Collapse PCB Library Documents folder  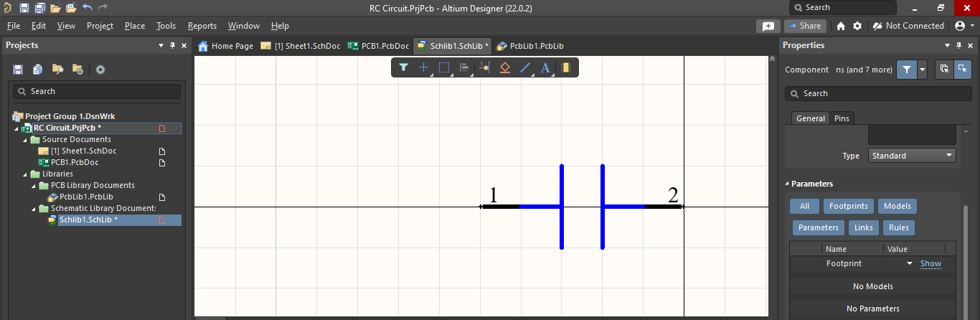pos(33,186)
